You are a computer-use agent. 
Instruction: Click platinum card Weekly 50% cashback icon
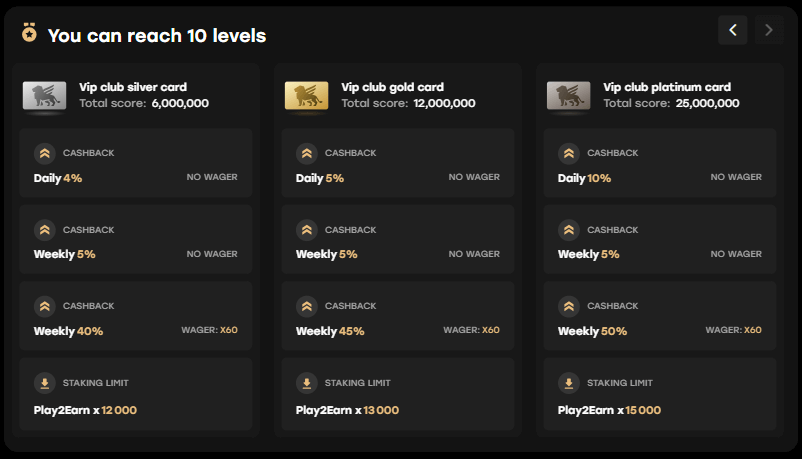pyautogui.click(x=568, y=306)
